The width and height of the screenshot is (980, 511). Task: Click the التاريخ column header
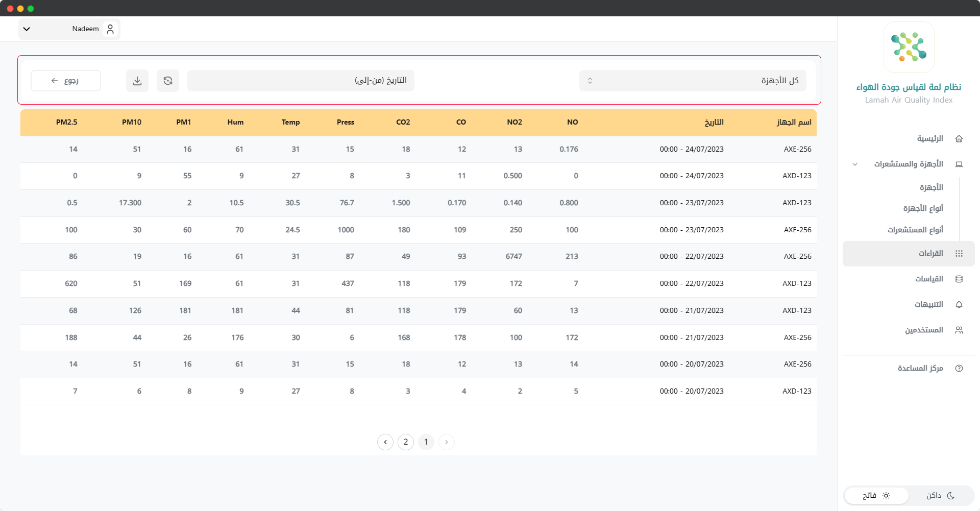point(714,123)
